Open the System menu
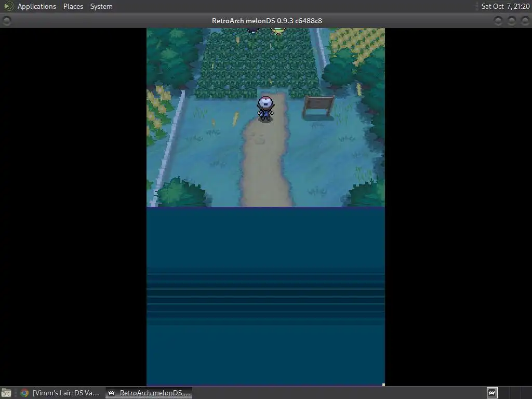 pos(101,6)
